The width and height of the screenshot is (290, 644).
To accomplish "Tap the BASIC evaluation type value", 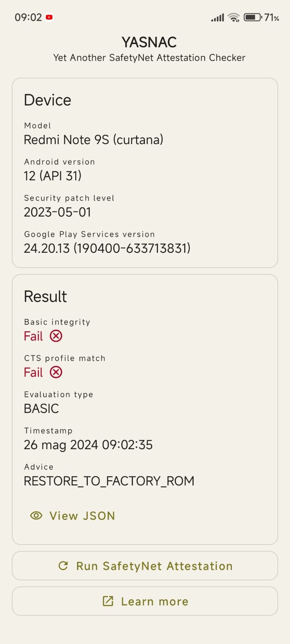I will pyautogui.click(x=41, y=409).
